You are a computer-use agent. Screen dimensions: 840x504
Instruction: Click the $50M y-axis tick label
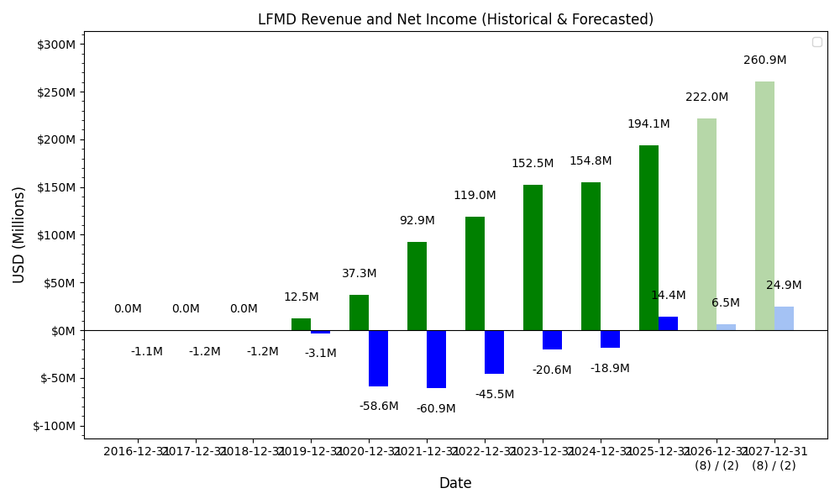[59, 283]
